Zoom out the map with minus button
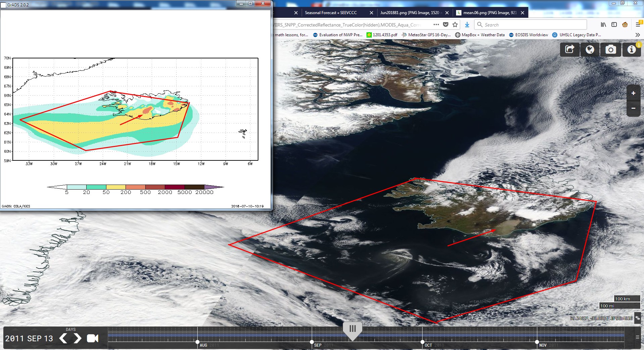The image size is (644, 350). [x=633, y=108]
